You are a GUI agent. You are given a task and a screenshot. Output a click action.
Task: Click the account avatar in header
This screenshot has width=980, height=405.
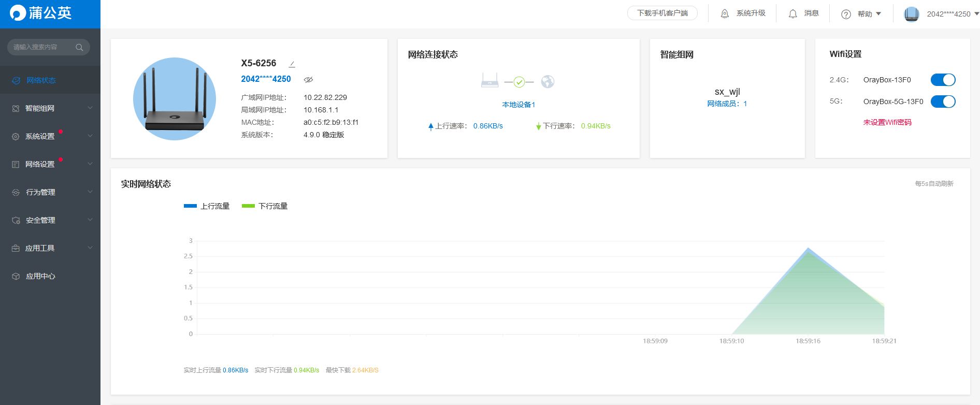coord(912,14)
